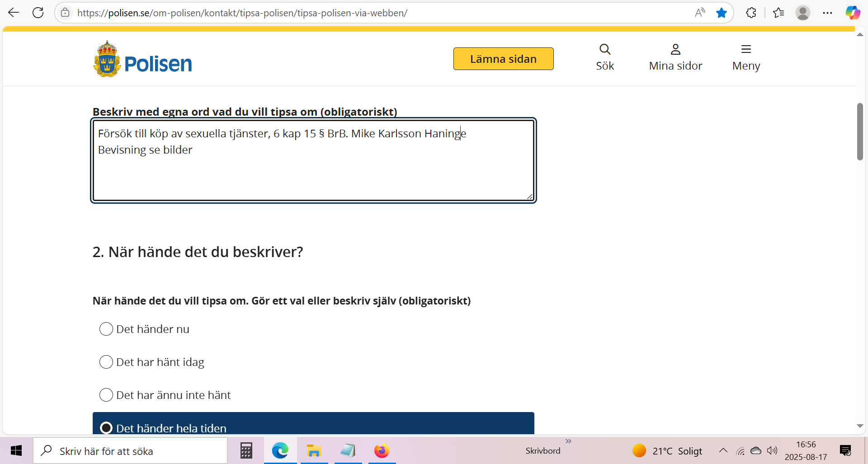
Task: Select 'Det händer hela tiden' option
Action: point(106,427)
